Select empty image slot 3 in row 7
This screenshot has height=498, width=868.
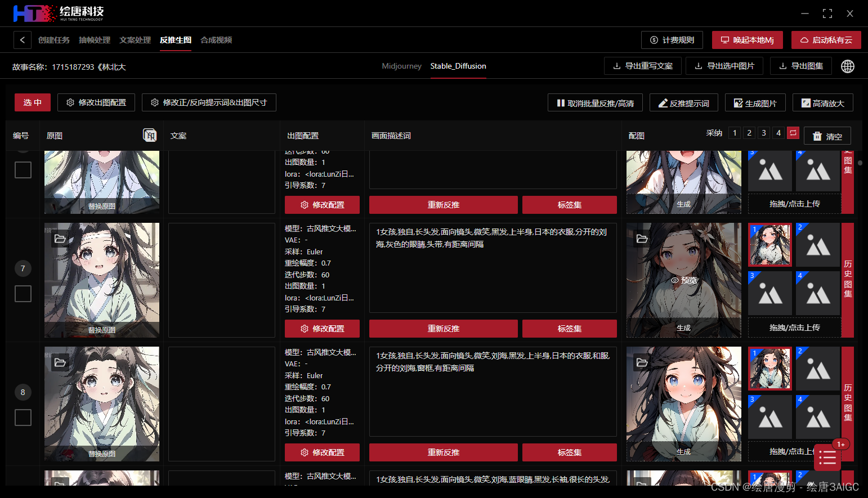pyautogui.click(x=770, y=293)
